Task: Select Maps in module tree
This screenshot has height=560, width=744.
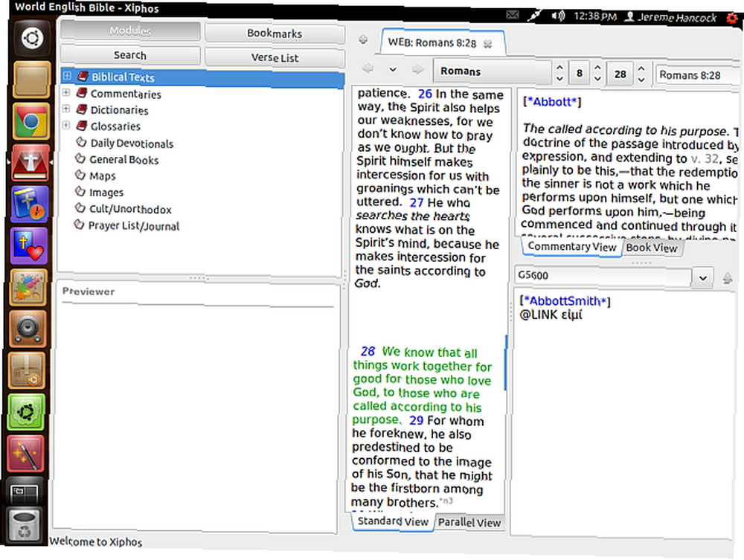Action: pyautogui.click(x=103, y=176)
